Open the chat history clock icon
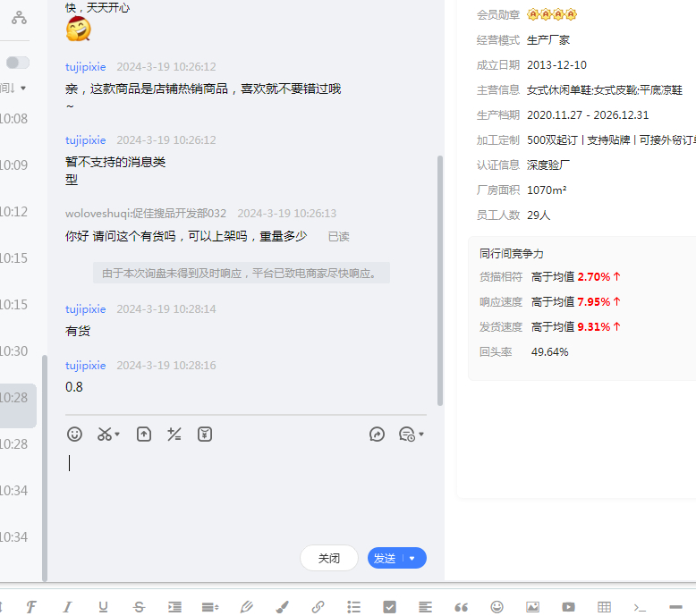This screenshot has width=696, height=616. pos(407,435)
